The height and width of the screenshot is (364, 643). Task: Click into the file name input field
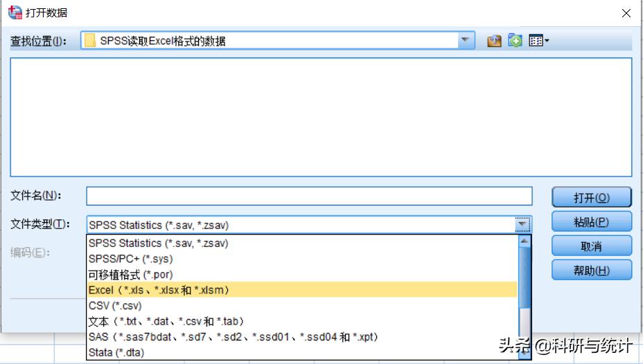click(309, 197)
